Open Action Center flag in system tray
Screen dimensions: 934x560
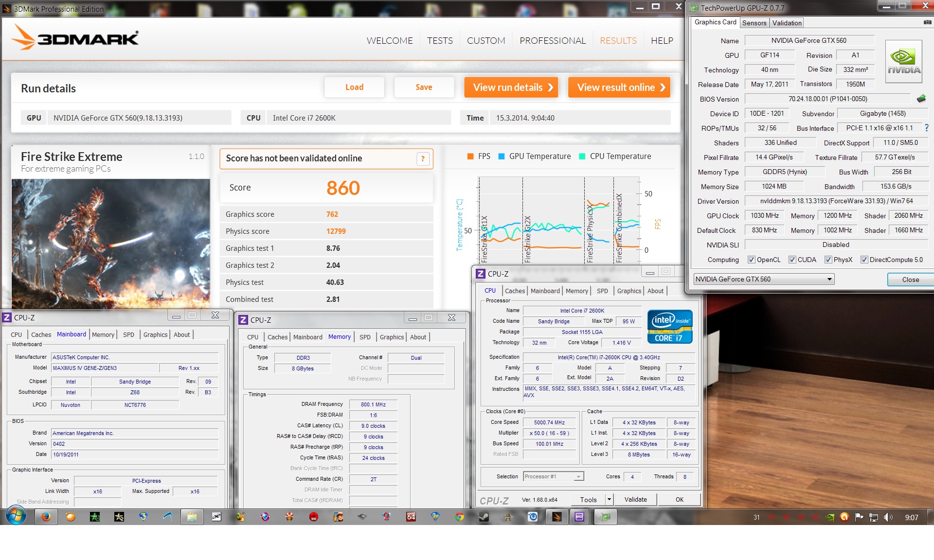(859, 517)
